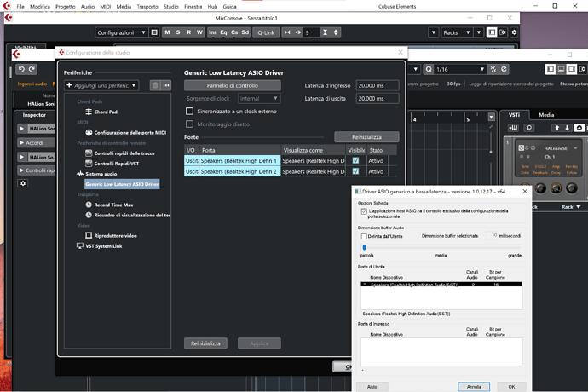This screenshot has height=392, width=588.
Task: Open the File menu
Action: tap(20, 6)
